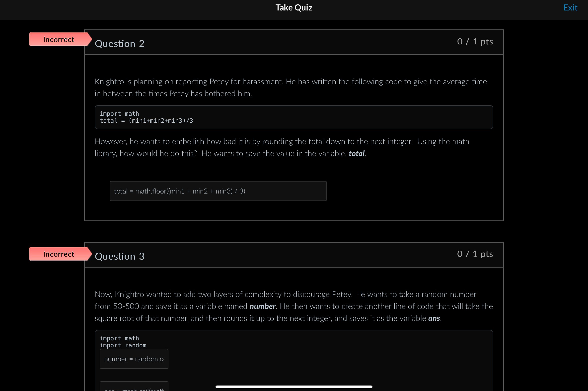Image resolution: width=588 pixels, height=391 pixels.
Task: Click the bold word number
Action: point(262,306)
